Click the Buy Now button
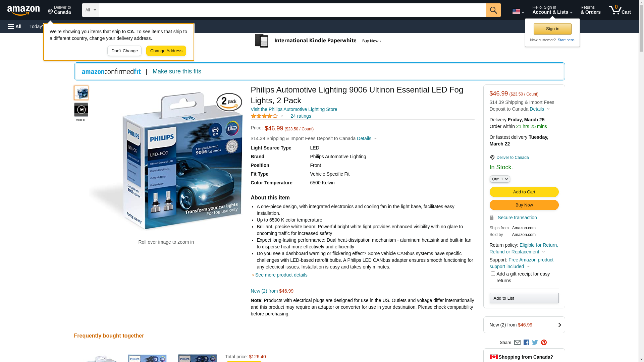The height and width of the screenshot is (362, 644). (x=524, y=205)
